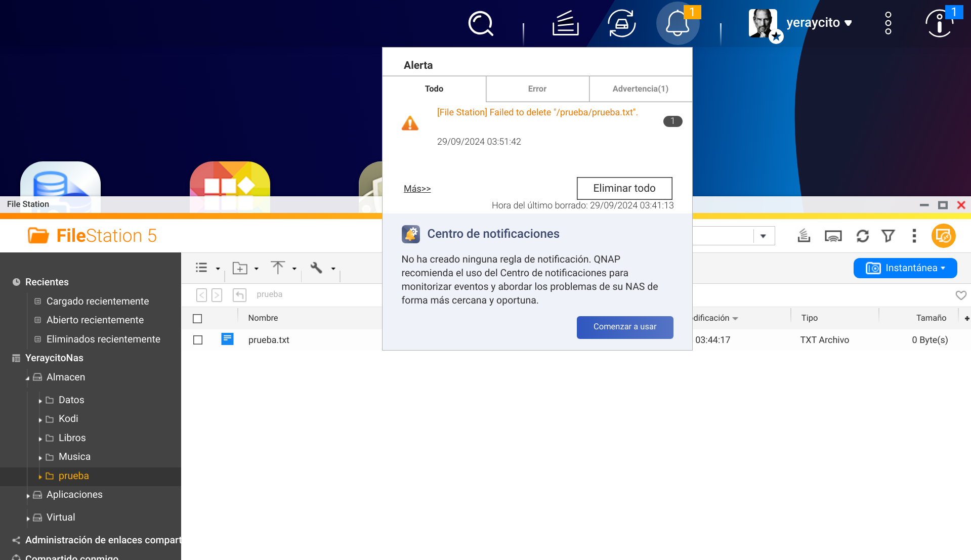Expand the Instantánea dropdown button
The width and height of the screenshot is (971, 560).
pos(905,268)
